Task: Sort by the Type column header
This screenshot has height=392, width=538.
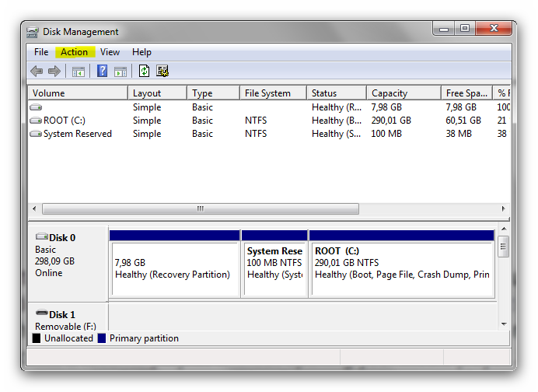Action: pos(214,93)
